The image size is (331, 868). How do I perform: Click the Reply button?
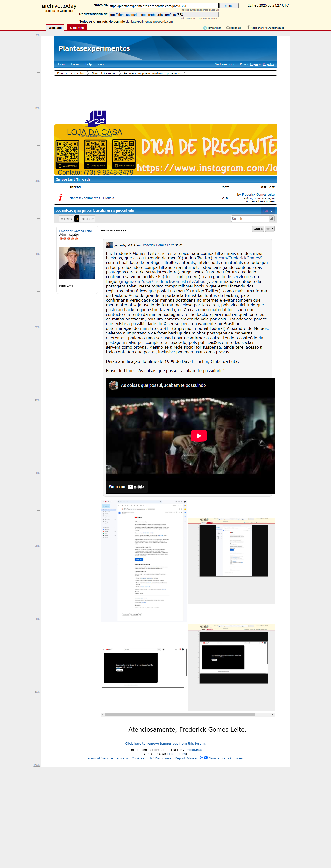tap(268, 211)
